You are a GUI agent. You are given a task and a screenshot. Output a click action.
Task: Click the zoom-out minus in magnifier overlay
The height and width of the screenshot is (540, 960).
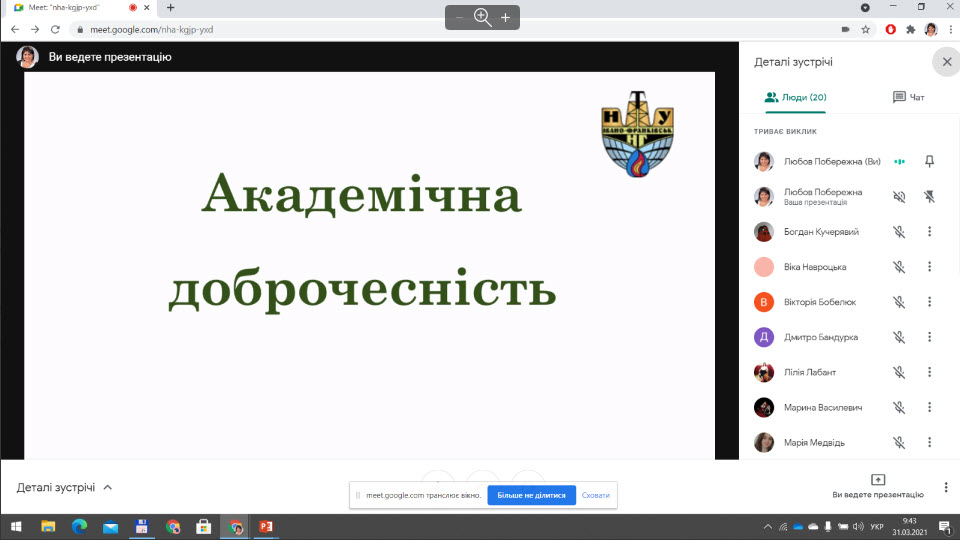pos(459,18)
